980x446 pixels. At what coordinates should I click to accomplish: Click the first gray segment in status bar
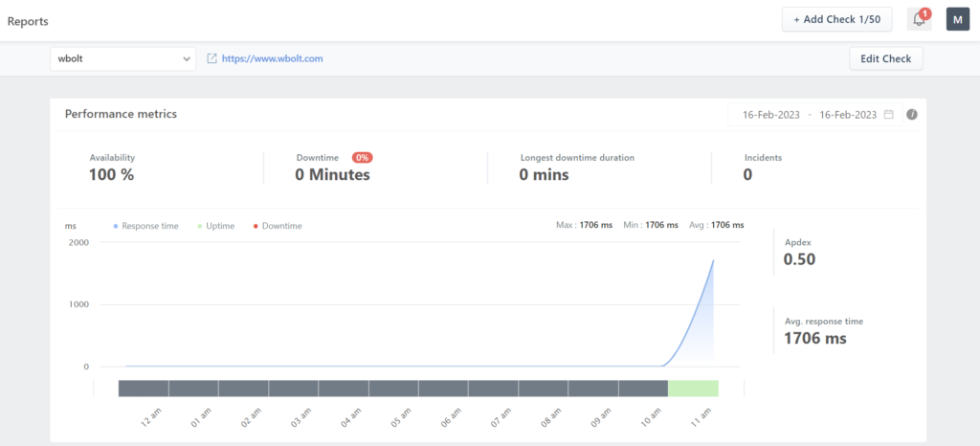point(144,388)
